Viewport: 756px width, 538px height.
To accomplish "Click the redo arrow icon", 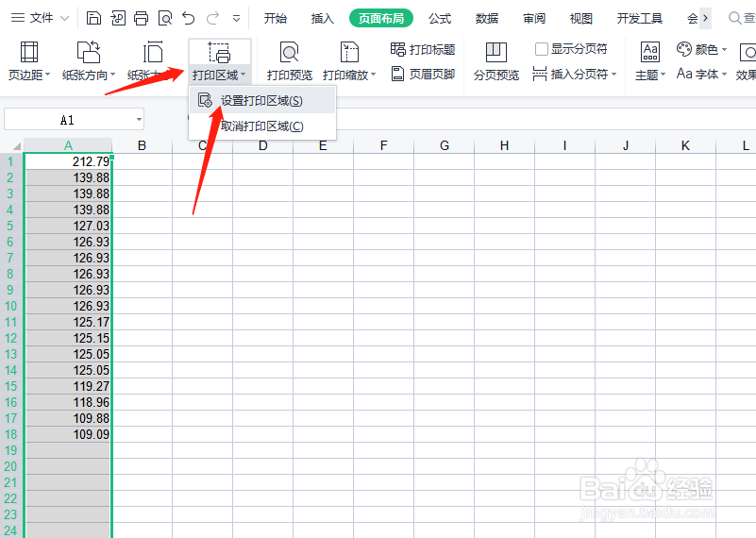I will click(x=212, y=18).
